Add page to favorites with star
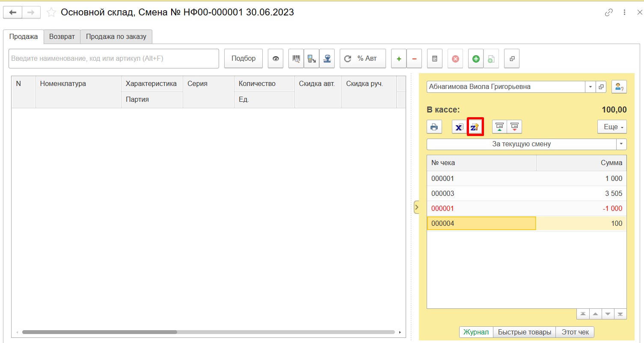The height and width of the screenshot is (343, 644). click(x=51, y=12)
